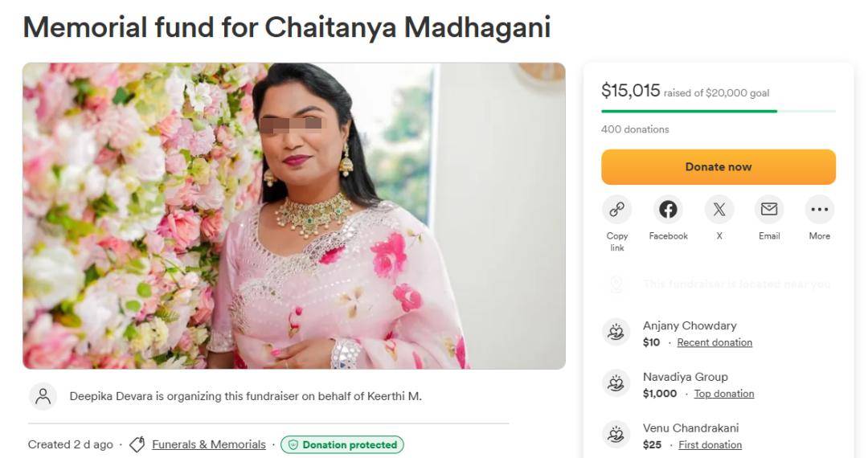
Task: Click the Memorial fund page title
Action: pyautogui.click(x=287, y=27)
